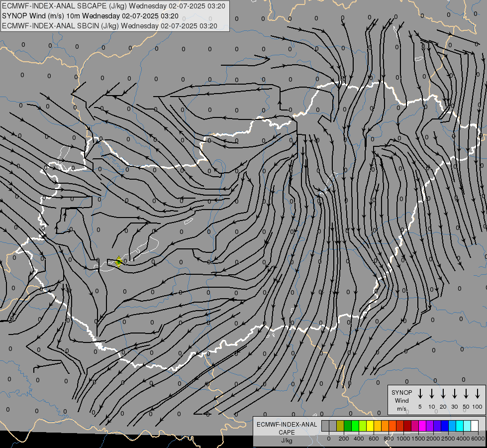Select the first gray CAPE legend swatch
Screen dimensions: 487x448
point(325,426)
